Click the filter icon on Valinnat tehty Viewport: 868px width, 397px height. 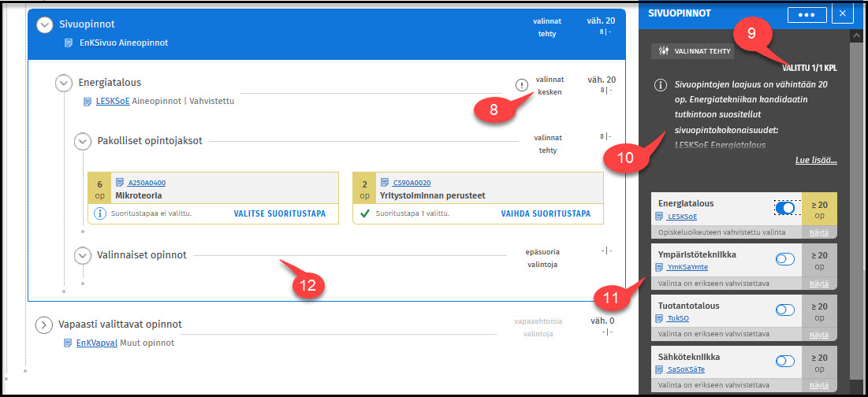click(x=662, y=51)
